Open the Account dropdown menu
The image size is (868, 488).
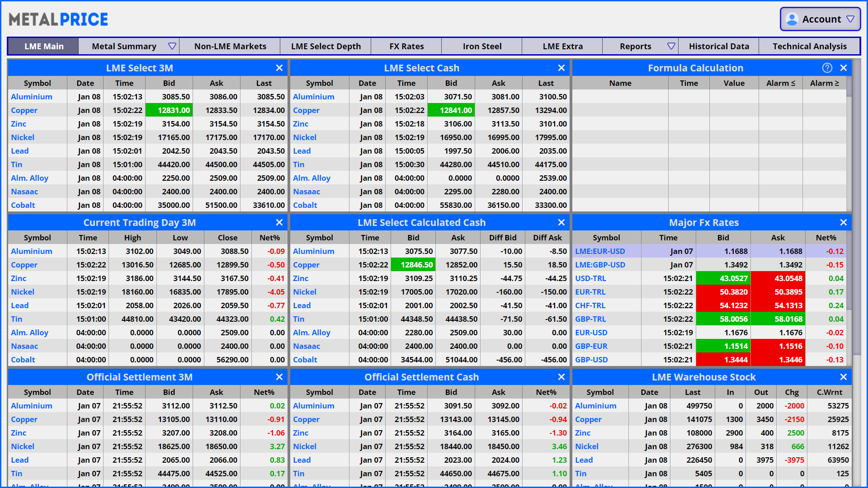(x=850, y=19)
